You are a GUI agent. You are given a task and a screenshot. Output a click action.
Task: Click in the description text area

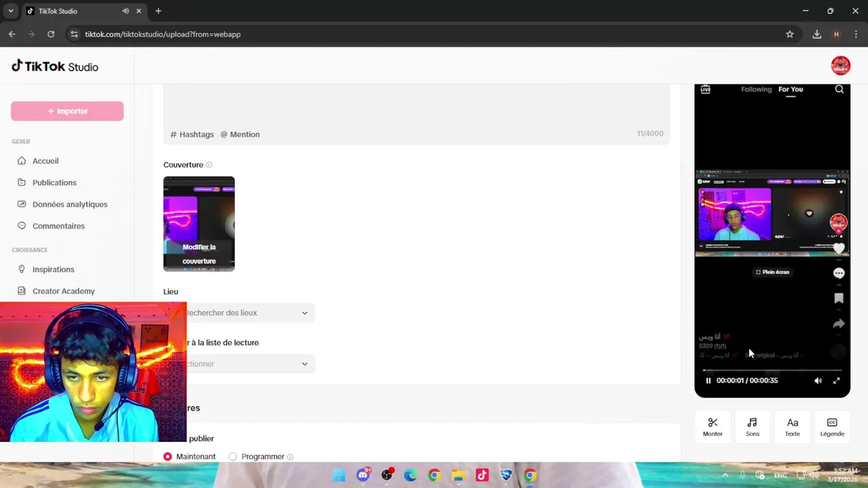pos(416,104)
